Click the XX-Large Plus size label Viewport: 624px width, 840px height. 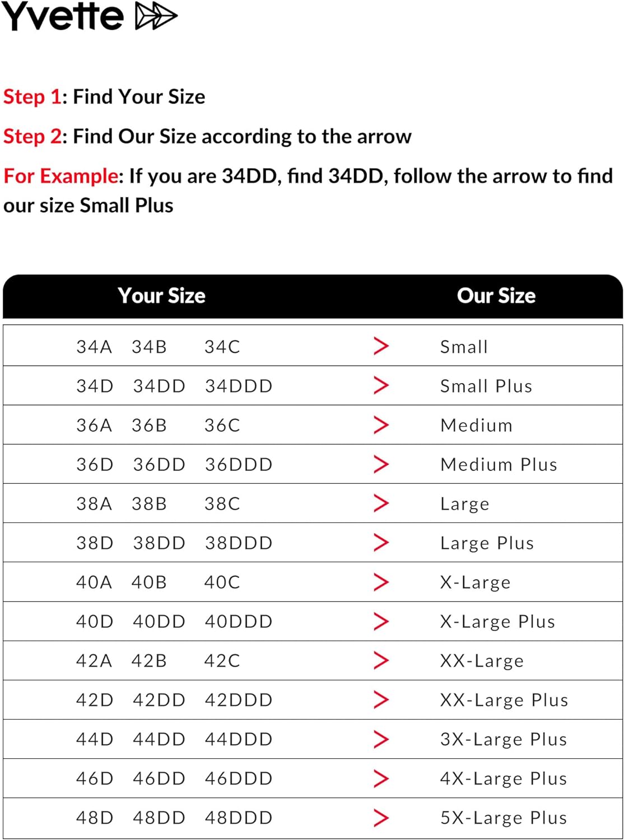point(504,700)
